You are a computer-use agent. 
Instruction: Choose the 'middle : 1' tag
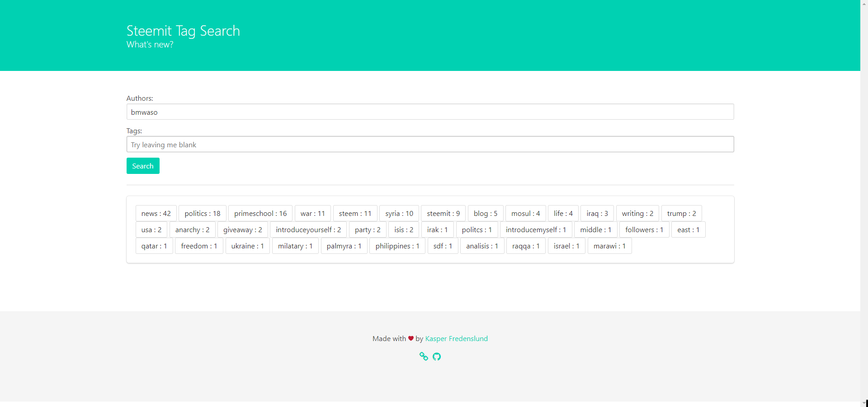(x=596, y=229)
